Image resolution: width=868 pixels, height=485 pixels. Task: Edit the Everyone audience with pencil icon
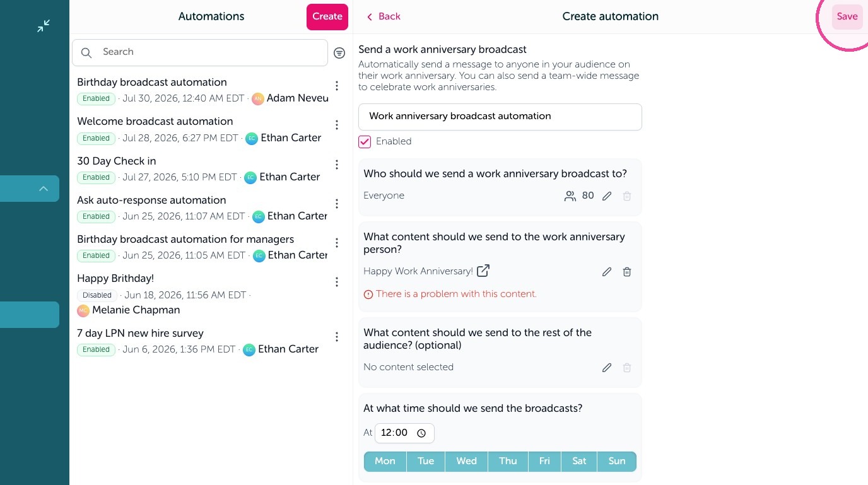(x=607, y=196)
